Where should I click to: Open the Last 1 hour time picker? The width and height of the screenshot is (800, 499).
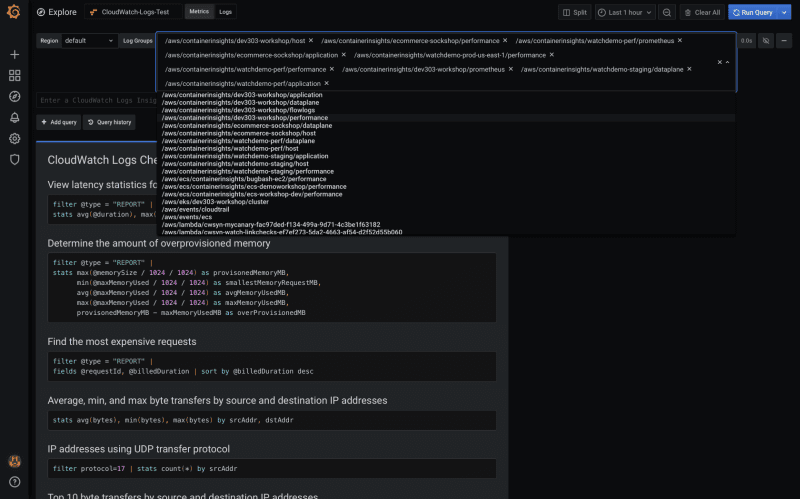[625, 12]
